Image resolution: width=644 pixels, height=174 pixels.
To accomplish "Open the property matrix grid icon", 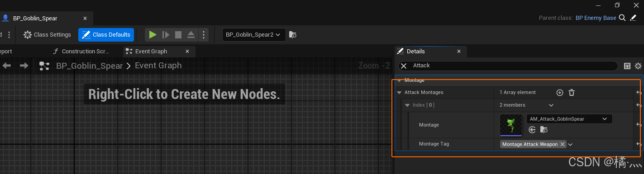I will click(627, 66).
